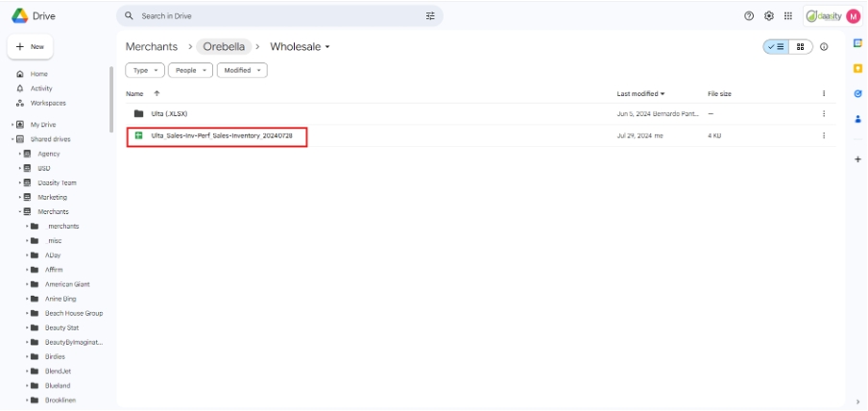This screenshot has width=868, height=411.
Task: Open Activity in sidebar
Action: coord(41,88)
